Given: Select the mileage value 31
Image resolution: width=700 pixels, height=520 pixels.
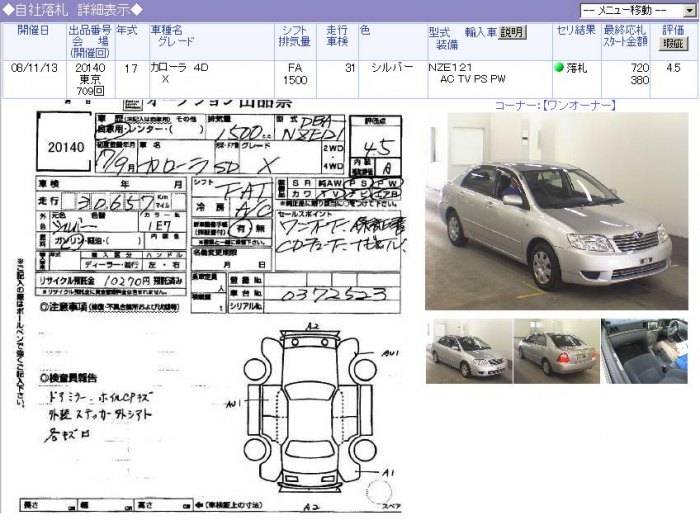Looking at the screenshot, I should coord(350,68).
